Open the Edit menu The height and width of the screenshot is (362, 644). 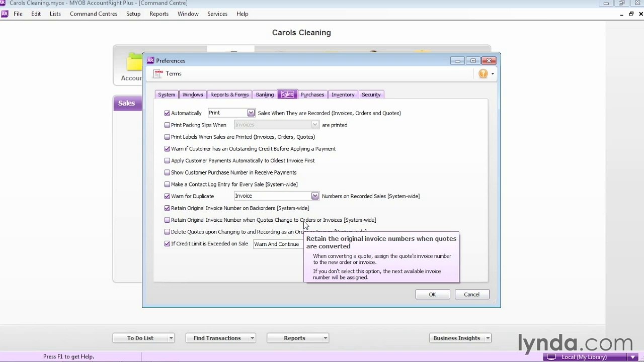coord(36,14)
